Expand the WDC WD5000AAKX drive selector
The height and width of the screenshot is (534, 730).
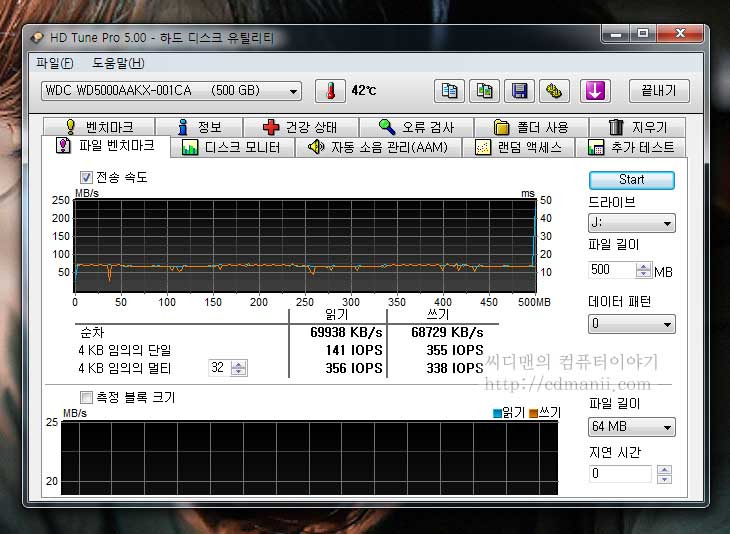coord(171,90)
